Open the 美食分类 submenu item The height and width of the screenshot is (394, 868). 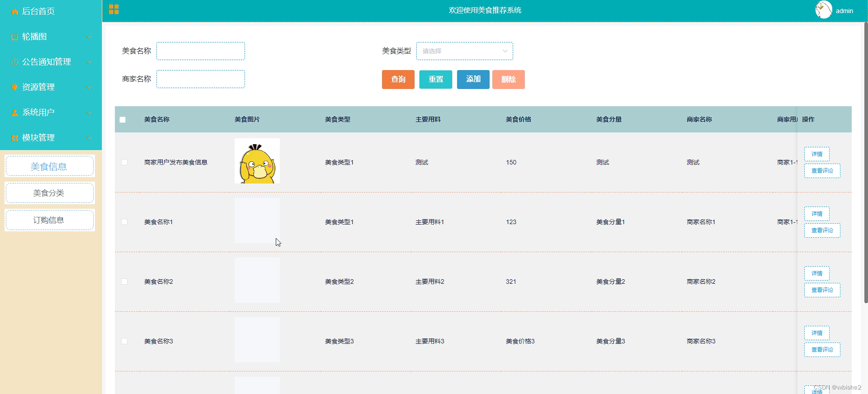click(x=49, y=193)
